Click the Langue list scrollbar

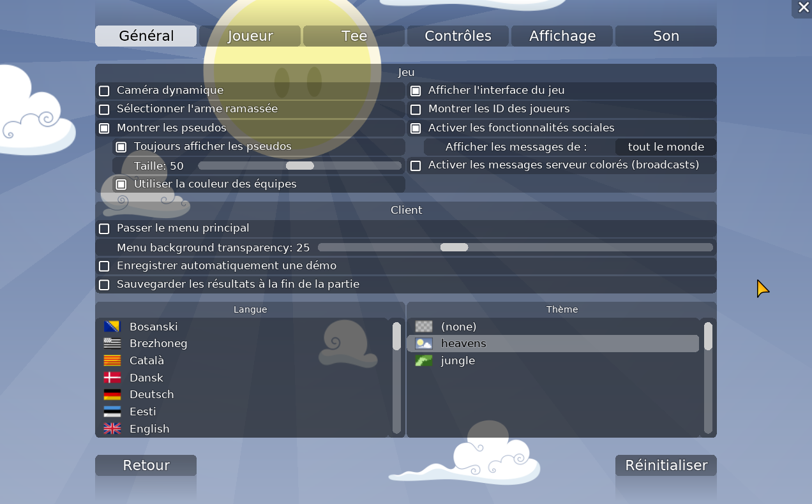click(396, 378)
